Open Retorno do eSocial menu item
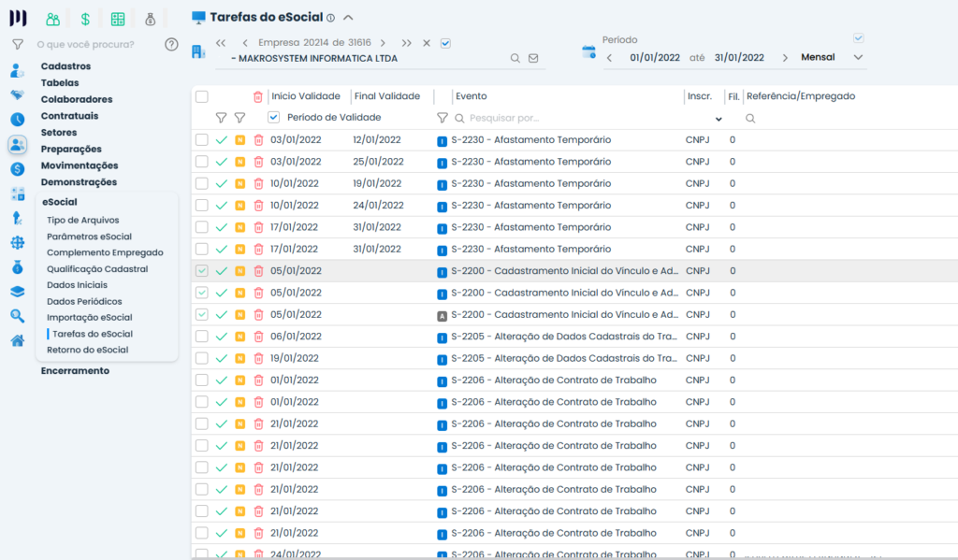Screen dimensions: 958x560 pos(87,350)
